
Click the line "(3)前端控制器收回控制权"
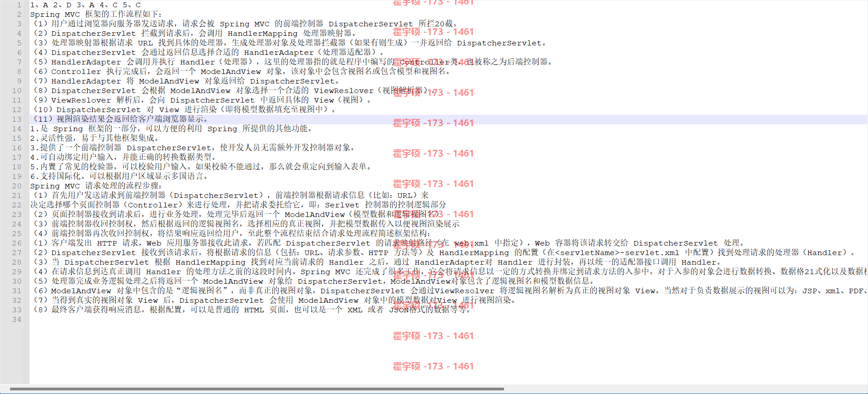pos(245,224)
